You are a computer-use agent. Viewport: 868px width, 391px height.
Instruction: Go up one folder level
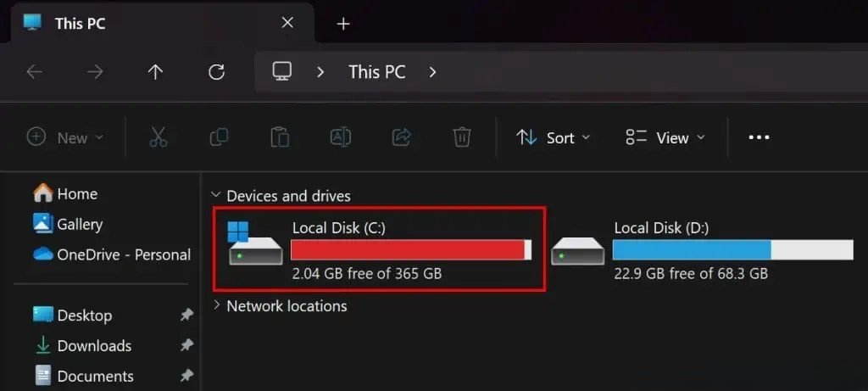pos(155,72)
